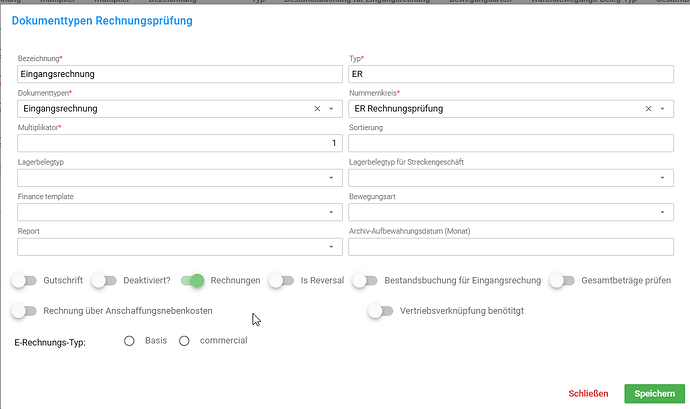Click the Dokumenttypen Rechnungsprüfung dialog title
The height and width of the screenshot is (409, 690).
tap(102, 21)
